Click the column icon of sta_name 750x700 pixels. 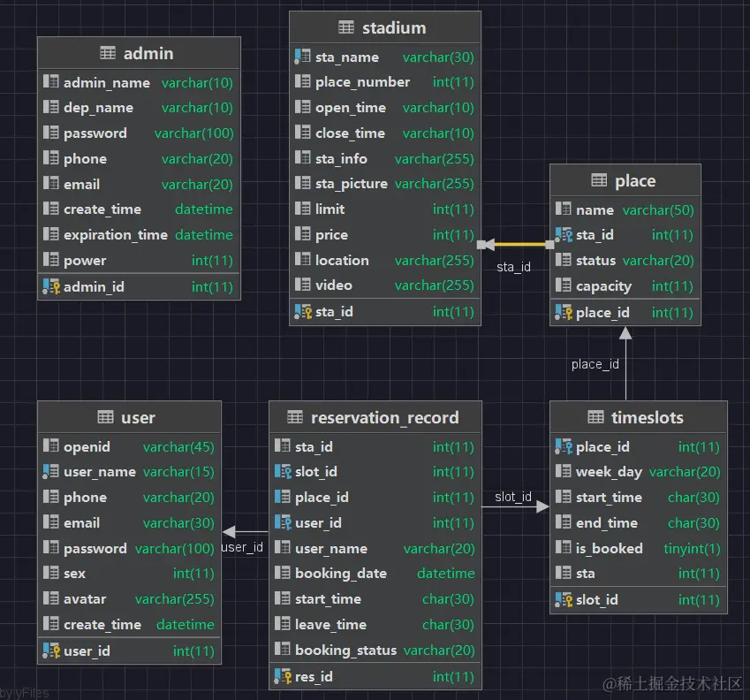(302, 57)
